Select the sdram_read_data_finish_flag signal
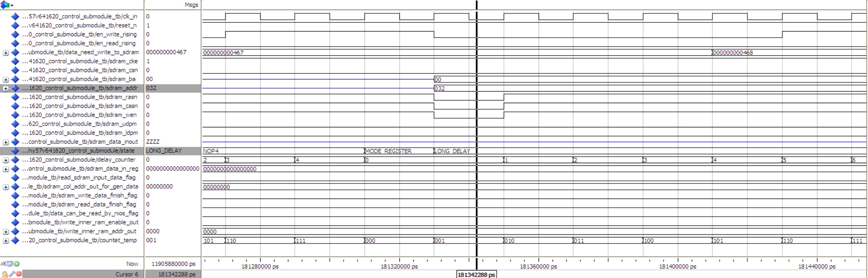The width and height of the screenshot is (868, 278). pos(82,205)
